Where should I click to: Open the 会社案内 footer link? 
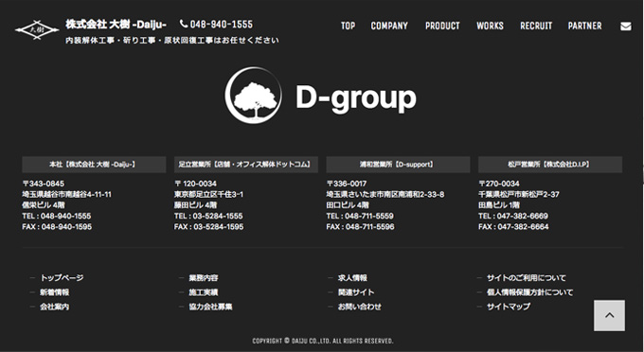pyautogui.click(x=54, y=307)
